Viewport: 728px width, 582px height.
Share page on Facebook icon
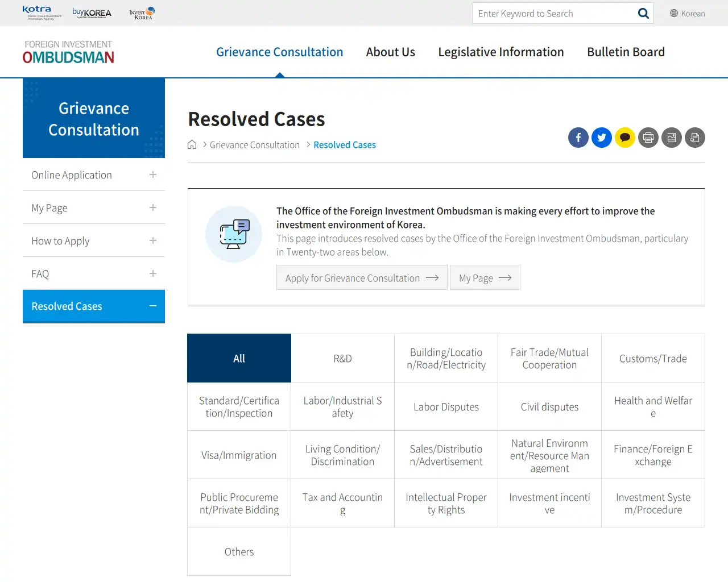click(x=578, y=138)
